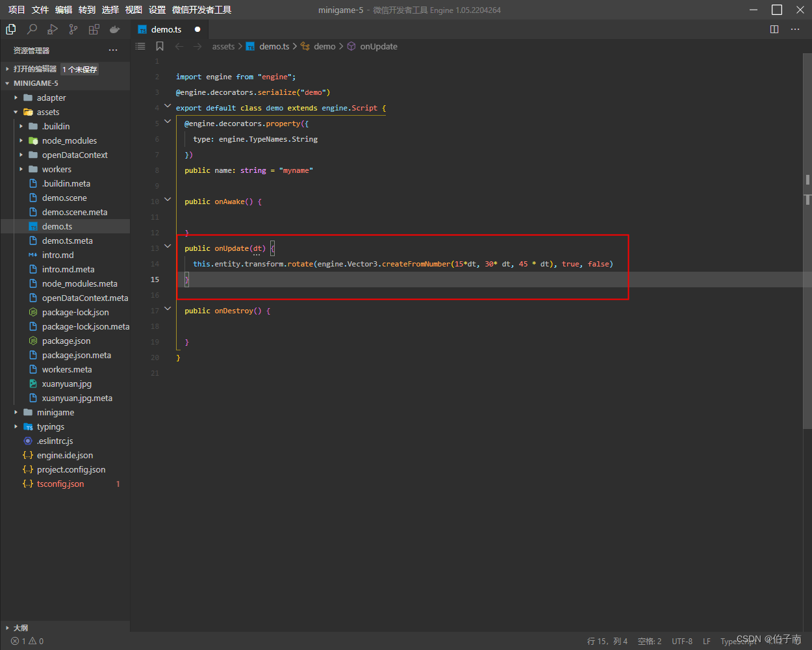Image resolution: width=812 pixels, height=650 pixels.
Task: Fold the onAwake method block
Action: coord(168,200)
